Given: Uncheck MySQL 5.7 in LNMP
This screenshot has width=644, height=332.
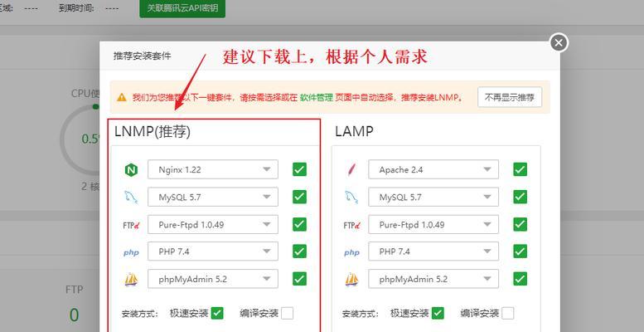Looking at the screenshot, I should click(299, 197).
